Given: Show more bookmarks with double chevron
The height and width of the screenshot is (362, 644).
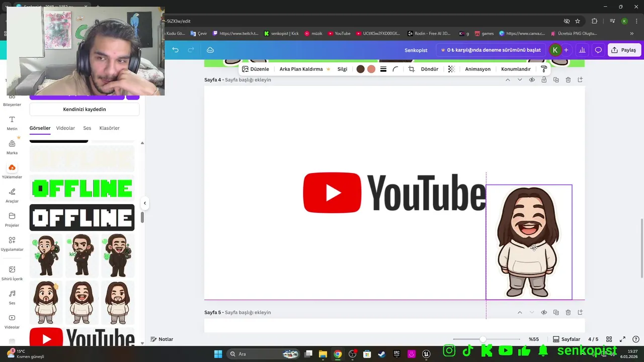Looking at the screenshot, I should pos(632,34).
